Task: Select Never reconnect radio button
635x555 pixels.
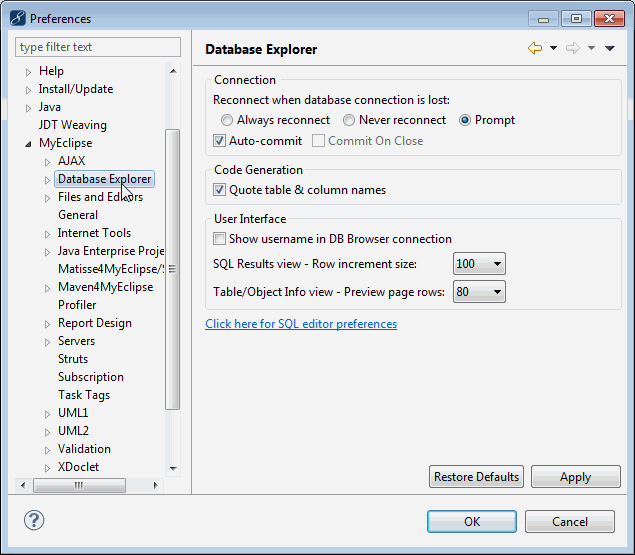Action: [x=349, y=120]
